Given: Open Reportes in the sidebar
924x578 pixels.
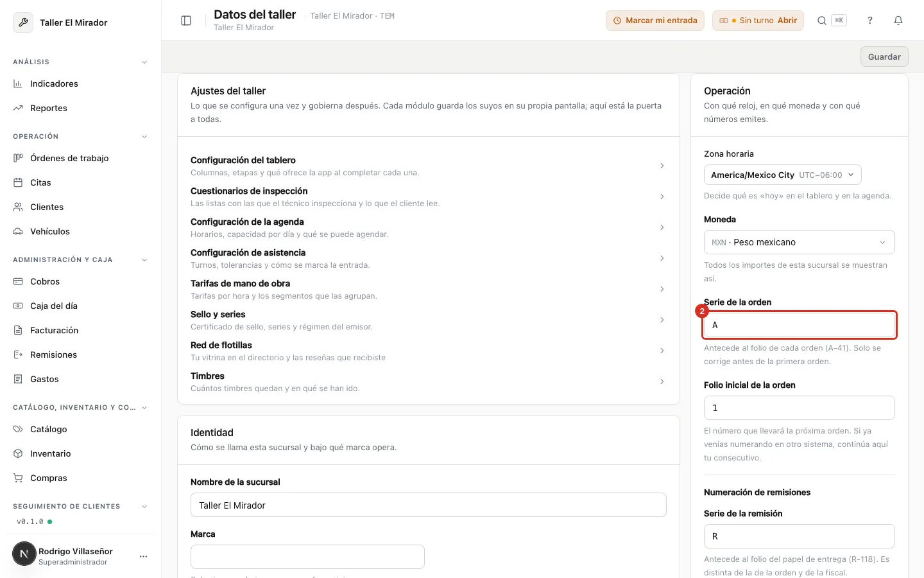Looking at the screenshot, I should [80, 108].
